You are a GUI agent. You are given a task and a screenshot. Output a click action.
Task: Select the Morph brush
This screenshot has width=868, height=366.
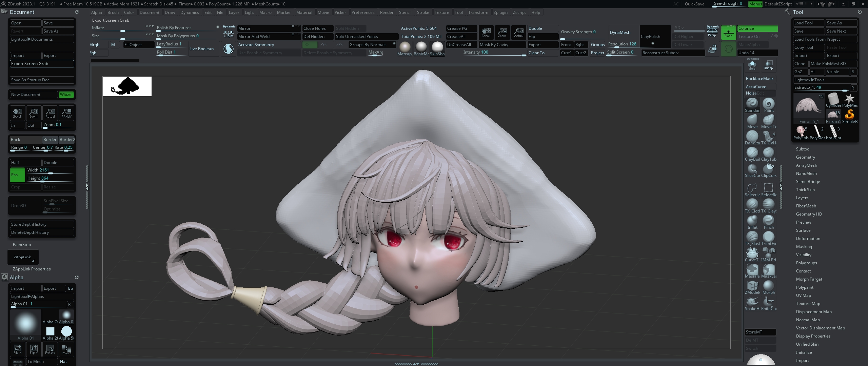pos(768,287)
